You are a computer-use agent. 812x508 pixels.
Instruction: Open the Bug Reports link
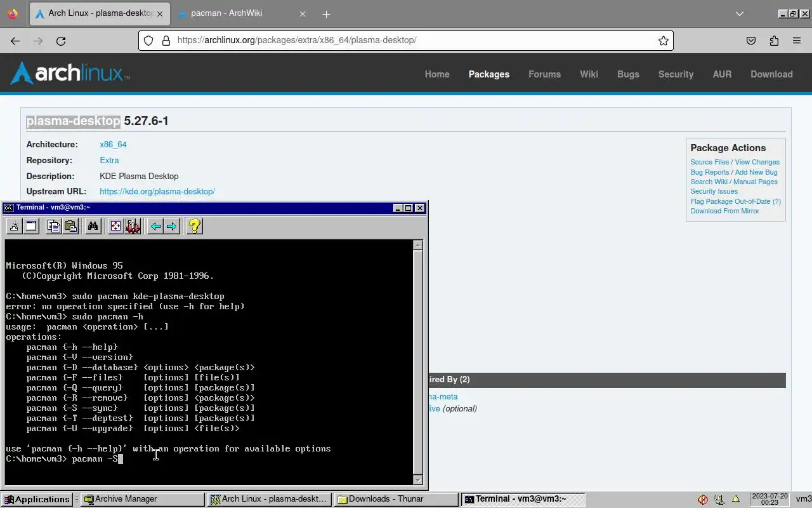[709, 172]
